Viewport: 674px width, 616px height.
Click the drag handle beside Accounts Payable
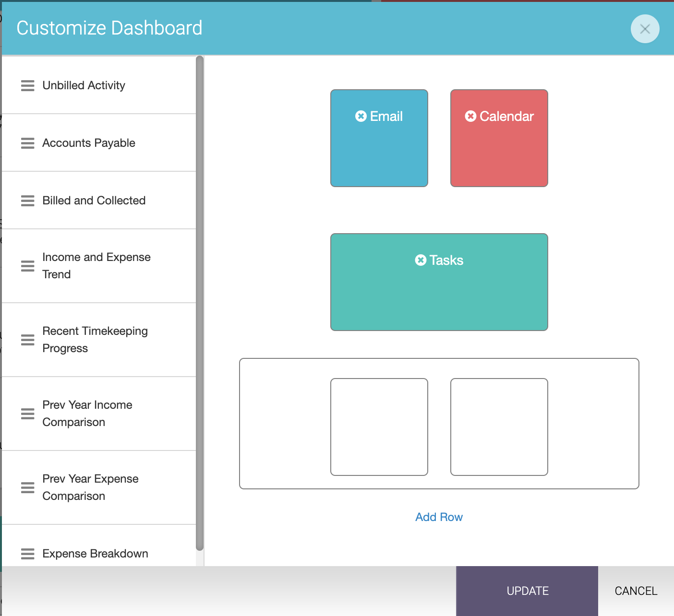point(28,143)
